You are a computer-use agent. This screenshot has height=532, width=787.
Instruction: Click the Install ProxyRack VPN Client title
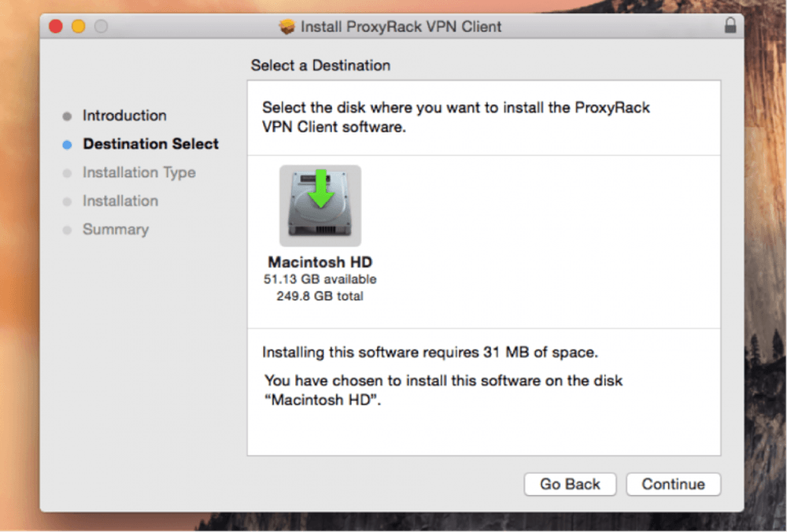click(x=401, y=26)
